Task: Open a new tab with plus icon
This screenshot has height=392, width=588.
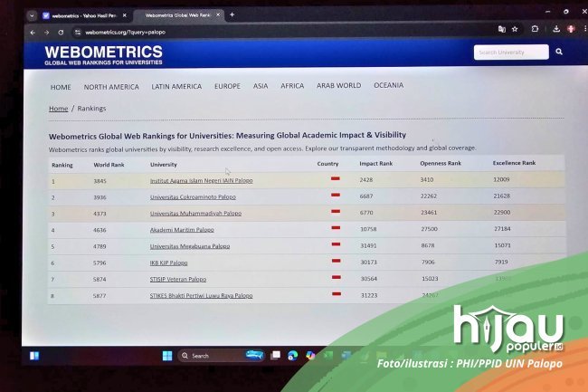Action: click(x=232, y=14)
